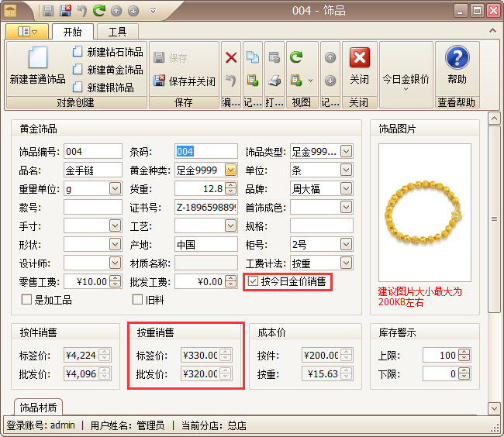Screen dimensions: 504x437
Task: Switch to the 工具 ribbon tab
Action: tap(117, 32)
